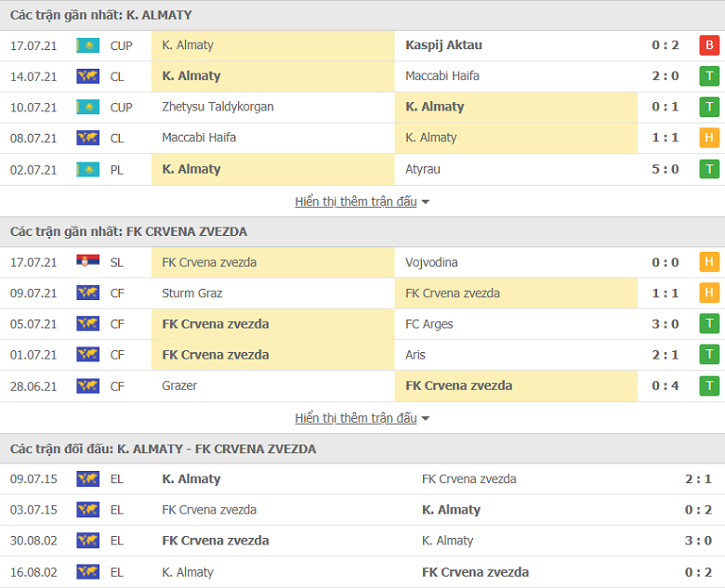Click header Các trận gần nhất: K. ALMATY
725x588 pixels.
coord(100,15)
